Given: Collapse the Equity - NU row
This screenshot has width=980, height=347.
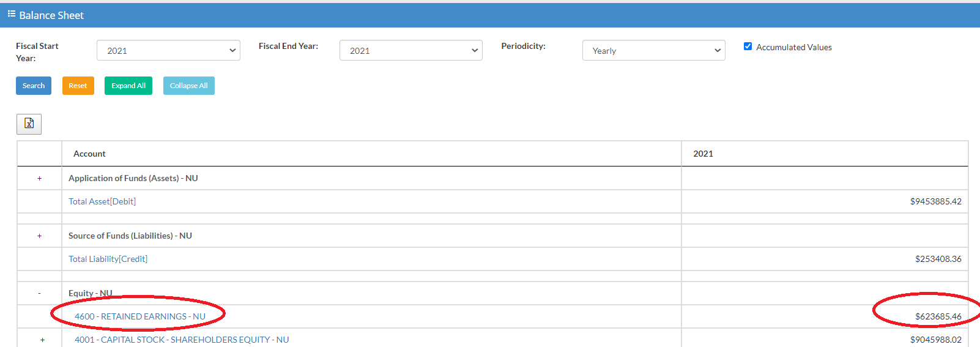Looking at the screenshot, I should (x=40, y=293).
